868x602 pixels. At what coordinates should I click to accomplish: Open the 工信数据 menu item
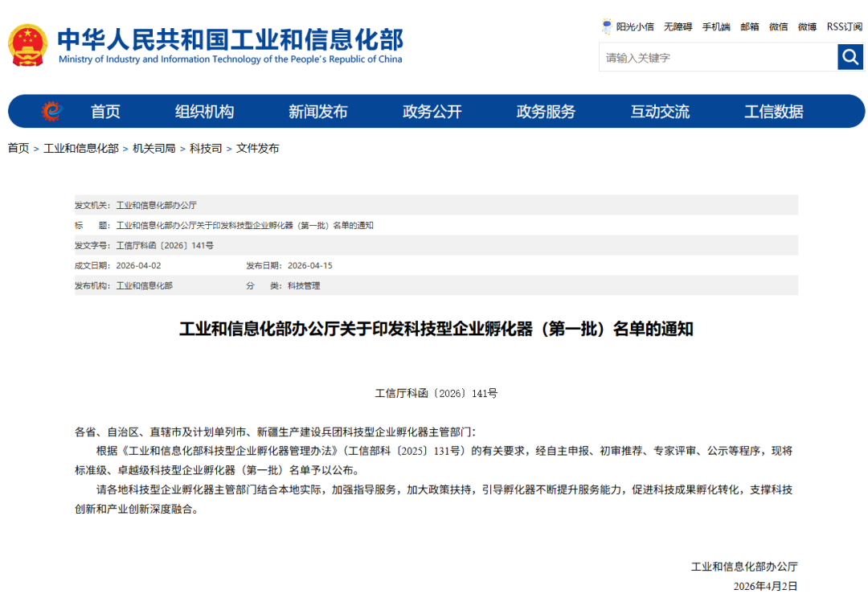[773, 112]
